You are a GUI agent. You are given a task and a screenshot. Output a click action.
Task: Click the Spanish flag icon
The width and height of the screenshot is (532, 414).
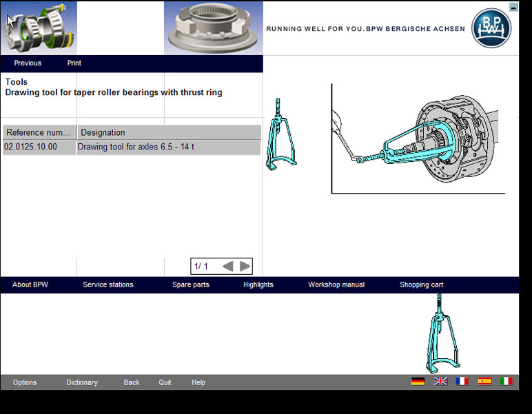pyautogui.click(x=484, y=381)
